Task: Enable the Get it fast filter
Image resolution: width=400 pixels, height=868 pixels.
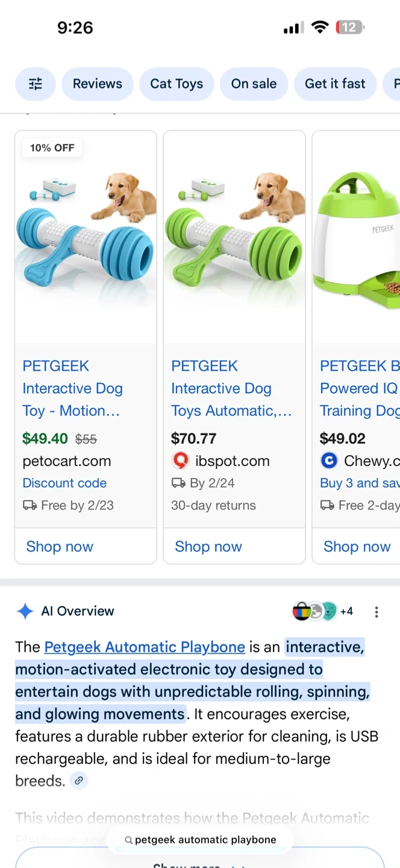Action: [x=335, y=84]
